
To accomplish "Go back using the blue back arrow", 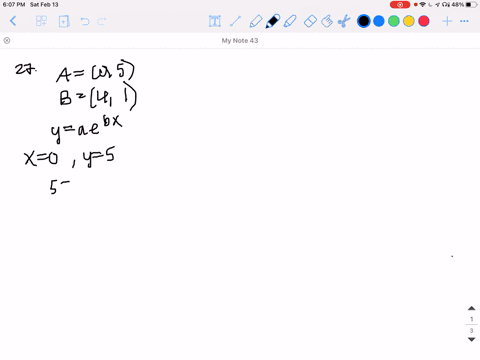I will (13, 21).
